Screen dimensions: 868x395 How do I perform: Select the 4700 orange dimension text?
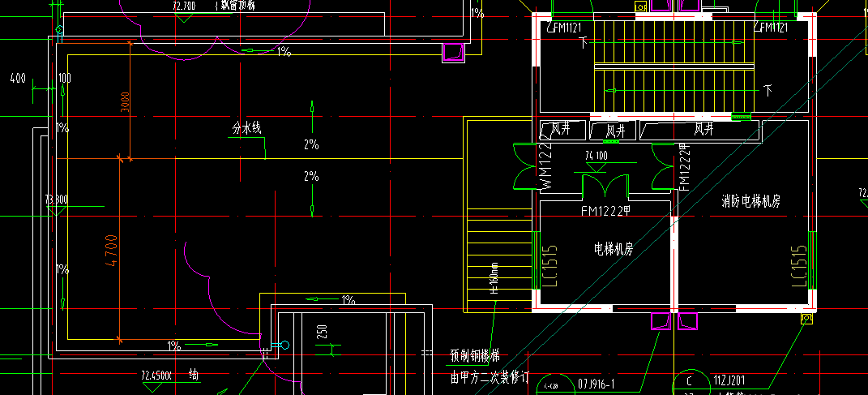[x=111, y=251]
